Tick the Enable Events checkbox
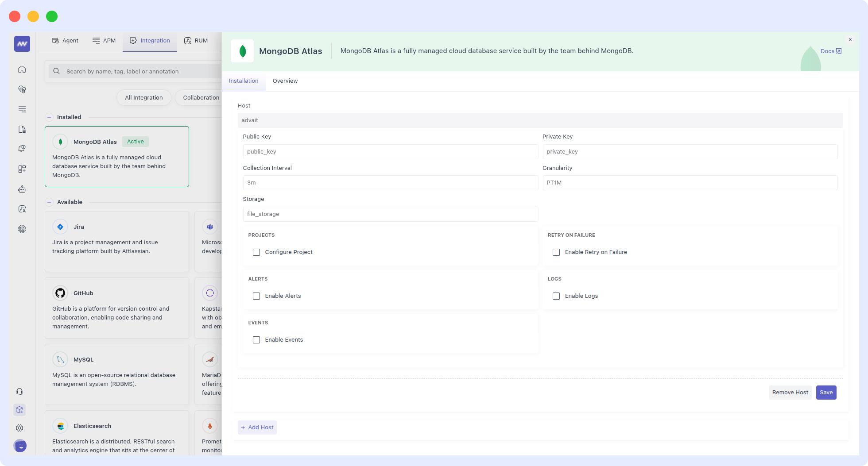Image resolution: width=868 pixels, height=466 pixels. tap(256, 340)
